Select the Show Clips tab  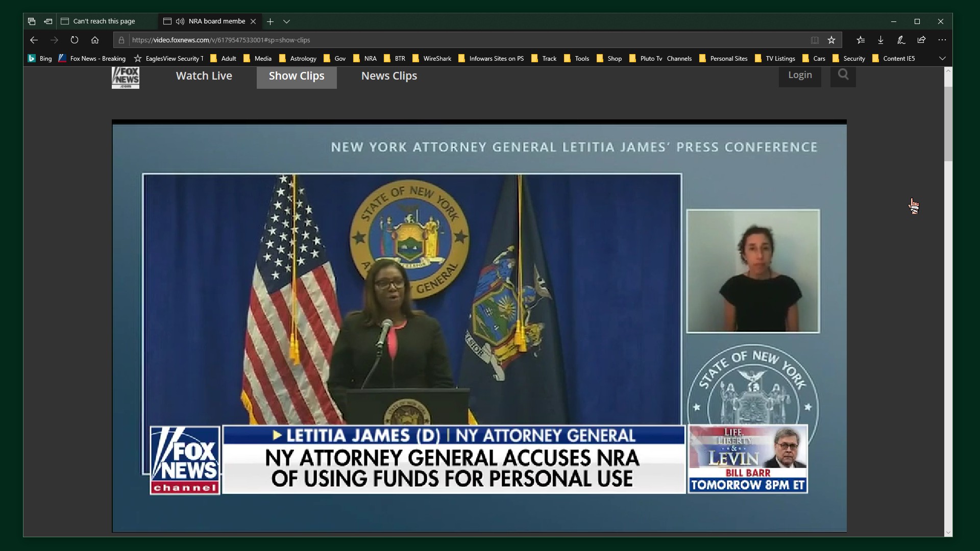[297, 76]
